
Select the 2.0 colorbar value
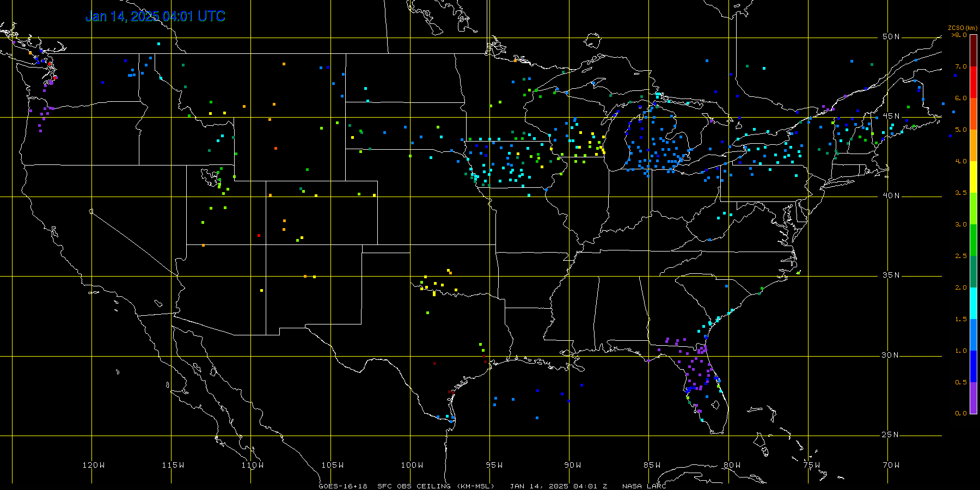pos(961,287)
